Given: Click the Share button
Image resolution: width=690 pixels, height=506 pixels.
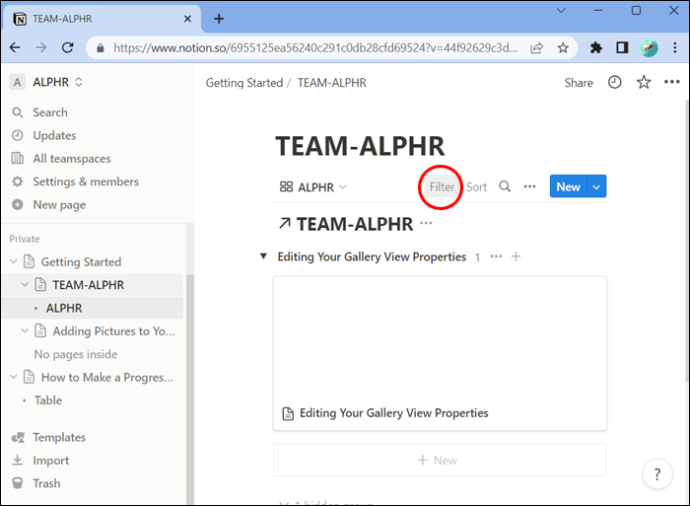Looking at the screenshot, I should (x=579, y=83).
